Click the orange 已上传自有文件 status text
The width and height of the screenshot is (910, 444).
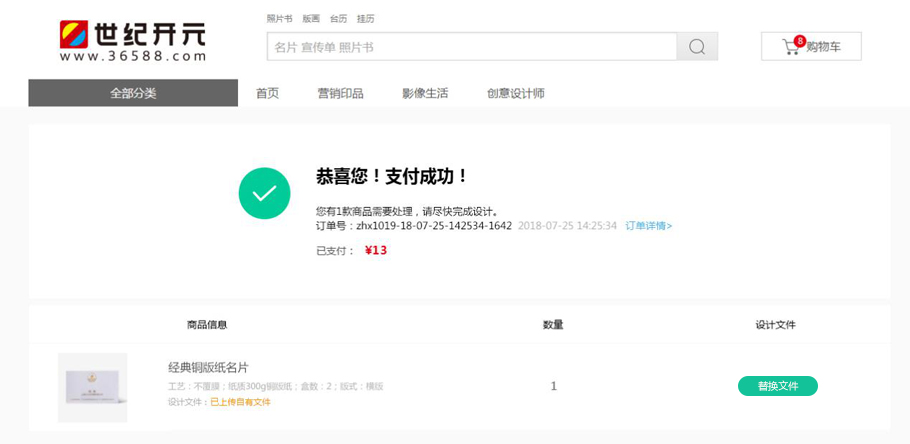pyautogui.click(x=240, y=402)
